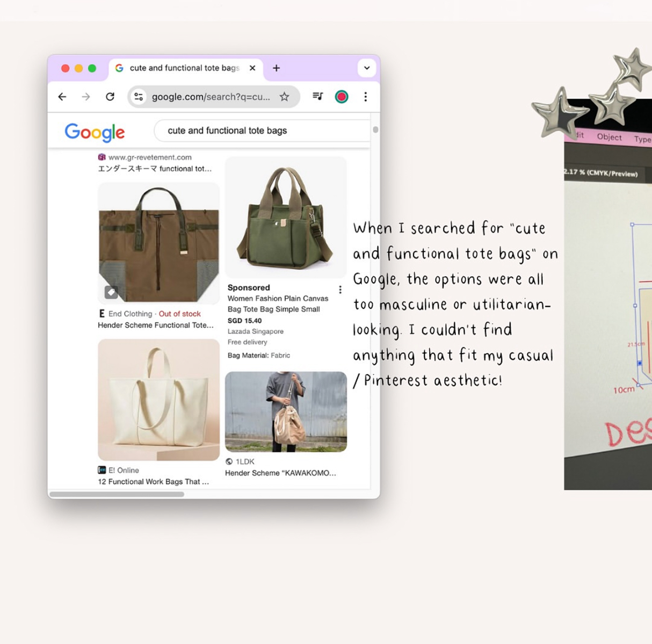The height and width of the screenshot is (644, 652).
Task: Open the green canvas tote bag thumbnail
Action: (286, 218)
